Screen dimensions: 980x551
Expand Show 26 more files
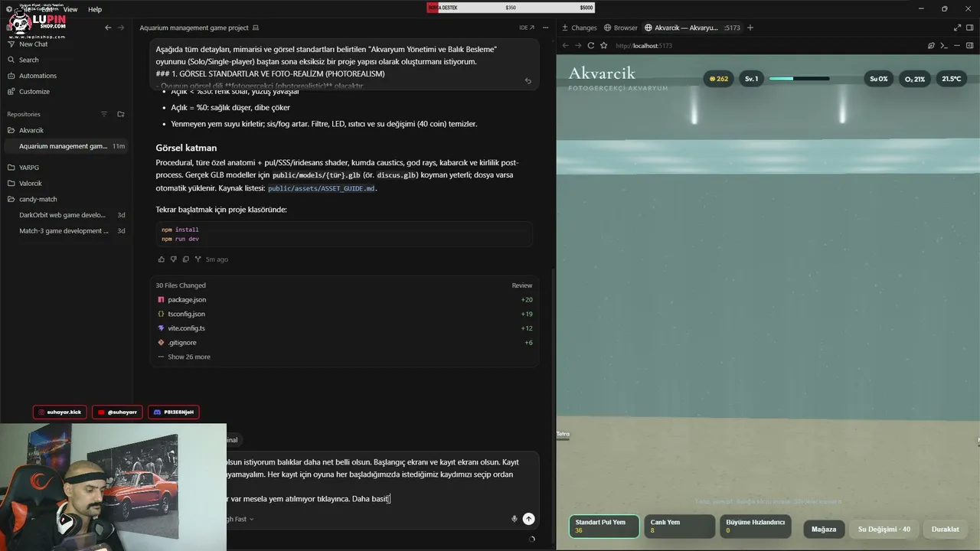click(184, 357)
